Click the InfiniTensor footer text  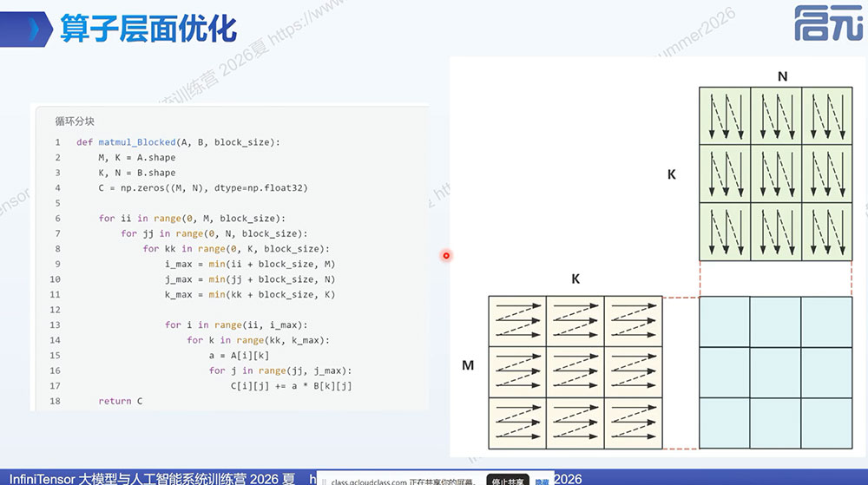click(152, 478)
